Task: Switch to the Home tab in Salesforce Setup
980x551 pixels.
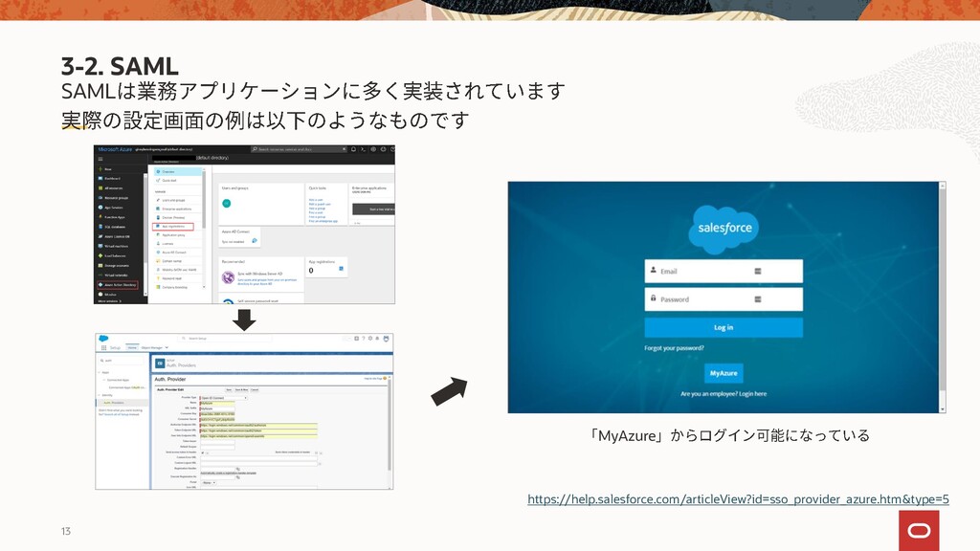Action: 132,347
